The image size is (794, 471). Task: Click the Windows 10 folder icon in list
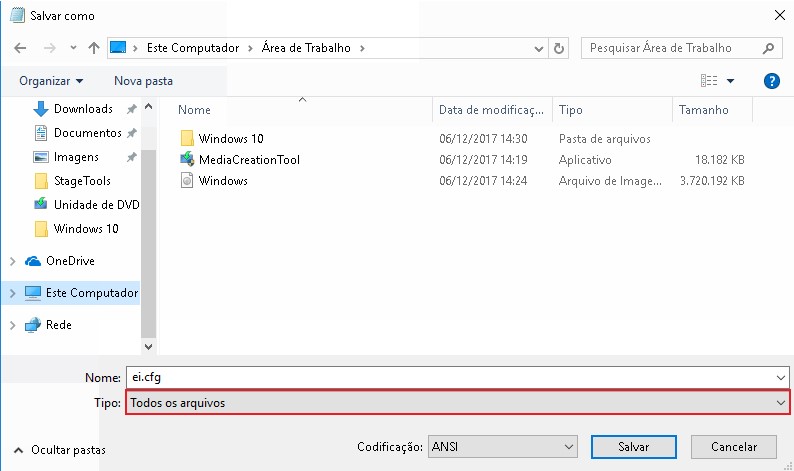point(187,138)
